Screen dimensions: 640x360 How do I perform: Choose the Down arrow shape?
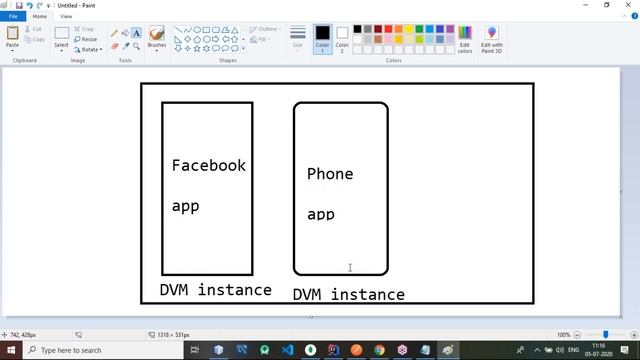pos(178,49)
